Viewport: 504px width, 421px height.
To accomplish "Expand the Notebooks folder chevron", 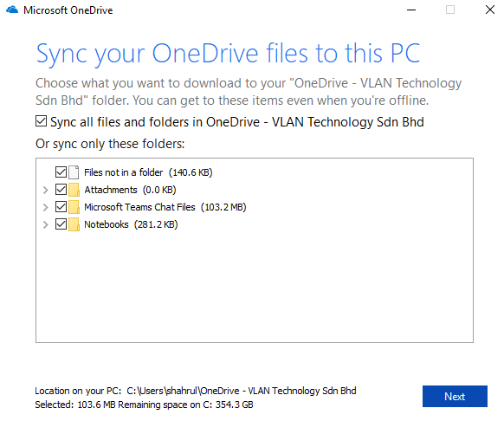I will click(46, 225).
